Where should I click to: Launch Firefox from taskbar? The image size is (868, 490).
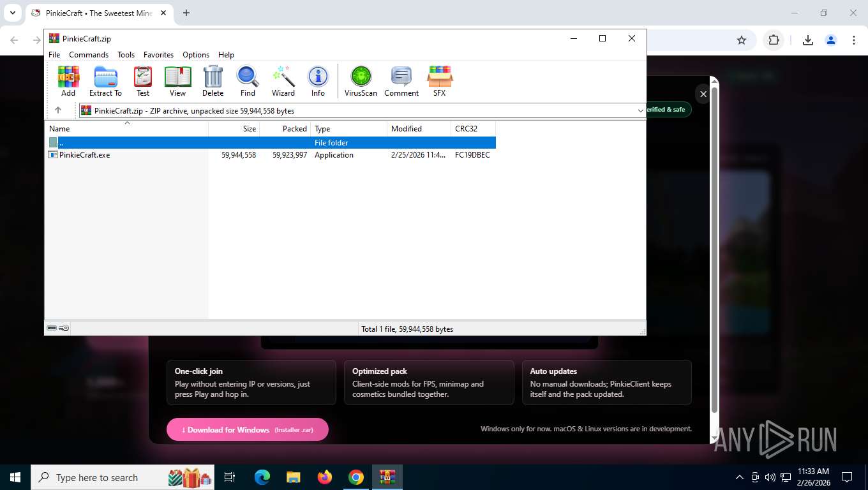click(x=325, y=477)
